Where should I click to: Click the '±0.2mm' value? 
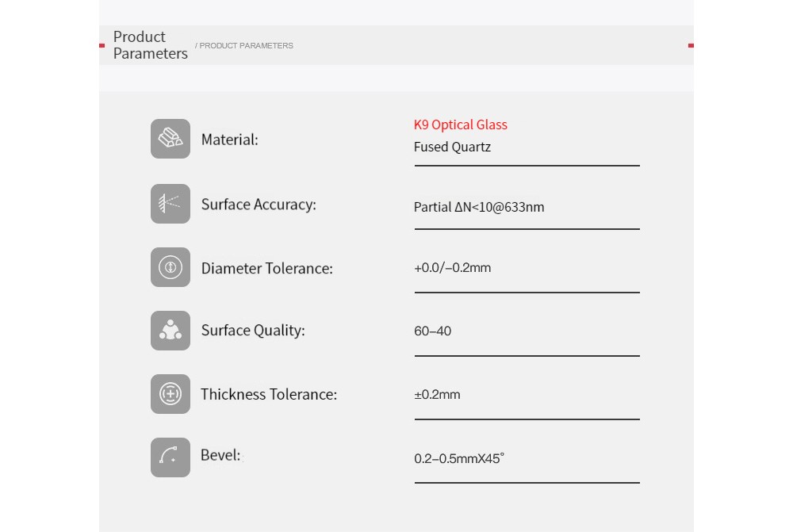point(437,395)
